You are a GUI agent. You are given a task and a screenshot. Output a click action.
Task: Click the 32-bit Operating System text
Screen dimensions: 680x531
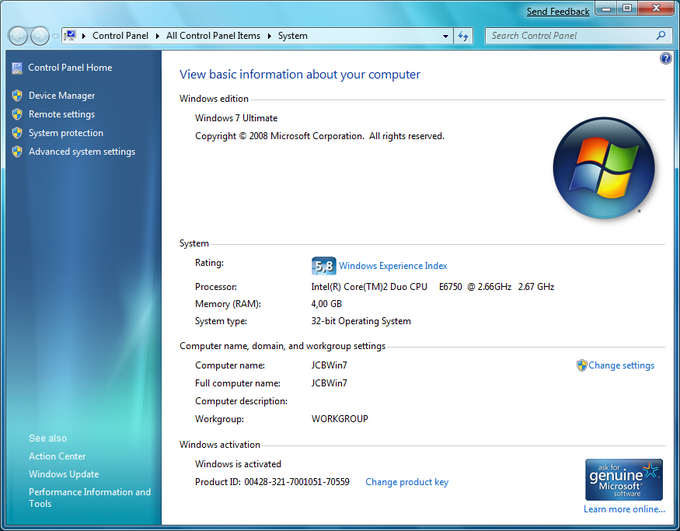pyautogui.click(x=361, y=321)
